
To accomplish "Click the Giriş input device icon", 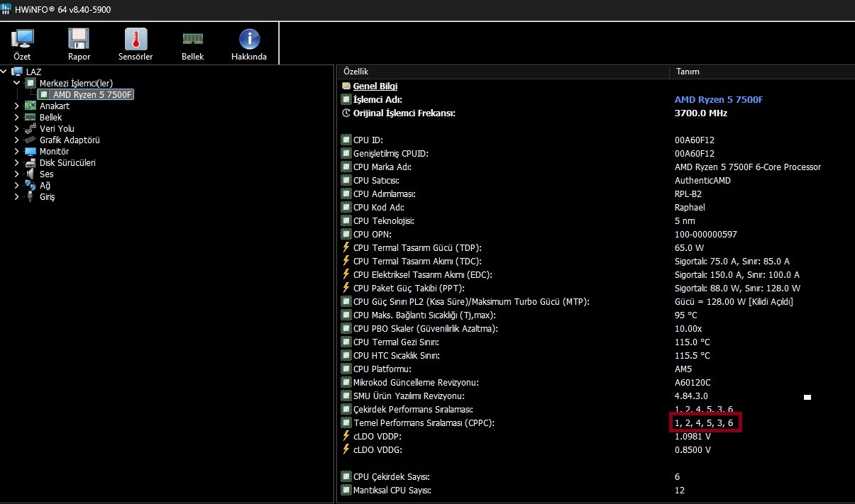I will click(30, 196).
